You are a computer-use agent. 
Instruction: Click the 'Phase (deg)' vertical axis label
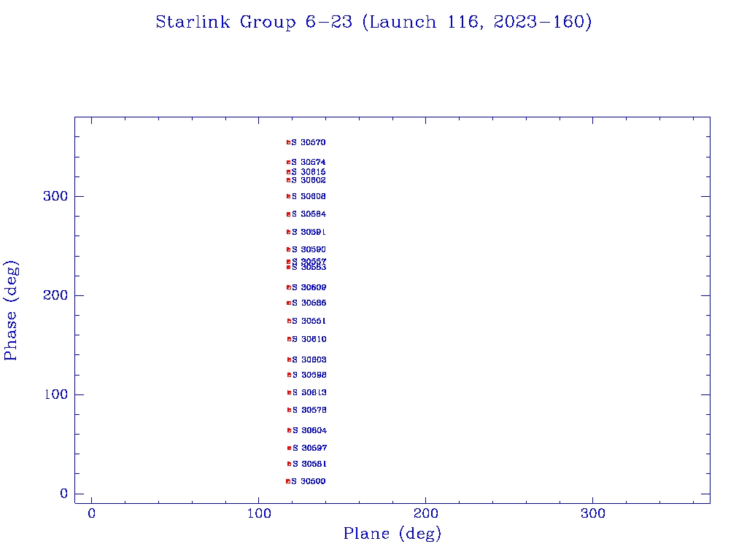11,311
